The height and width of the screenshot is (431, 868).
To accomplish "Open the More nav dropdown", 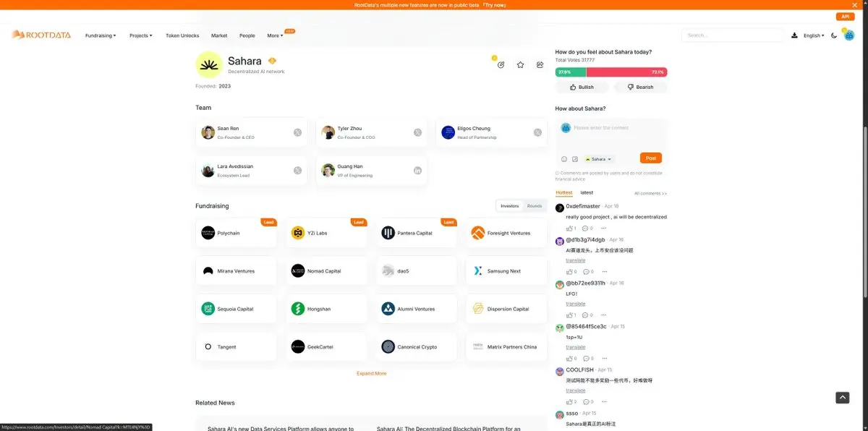I will pyautogui.click(x=275, y=35).
